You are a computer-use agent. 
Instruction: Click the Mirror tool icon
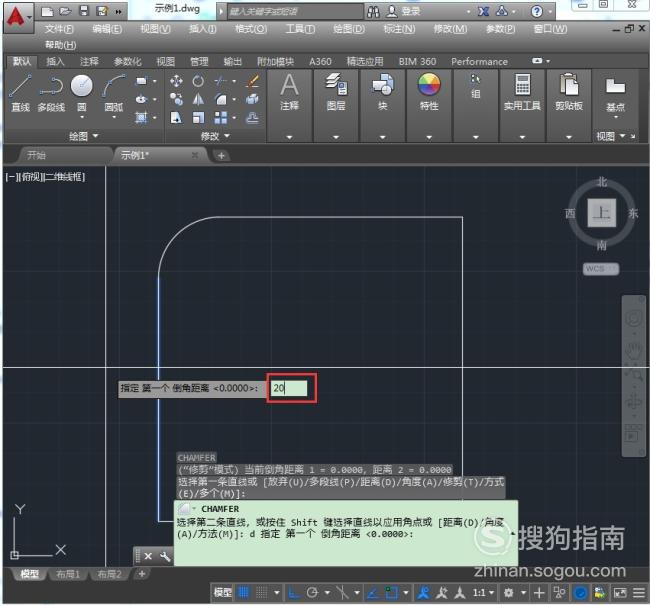tap(198, 100)
